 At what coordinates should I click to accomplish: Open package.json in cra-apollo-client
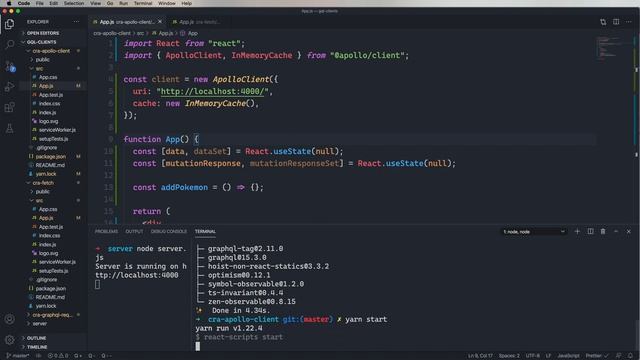point(50,156)
